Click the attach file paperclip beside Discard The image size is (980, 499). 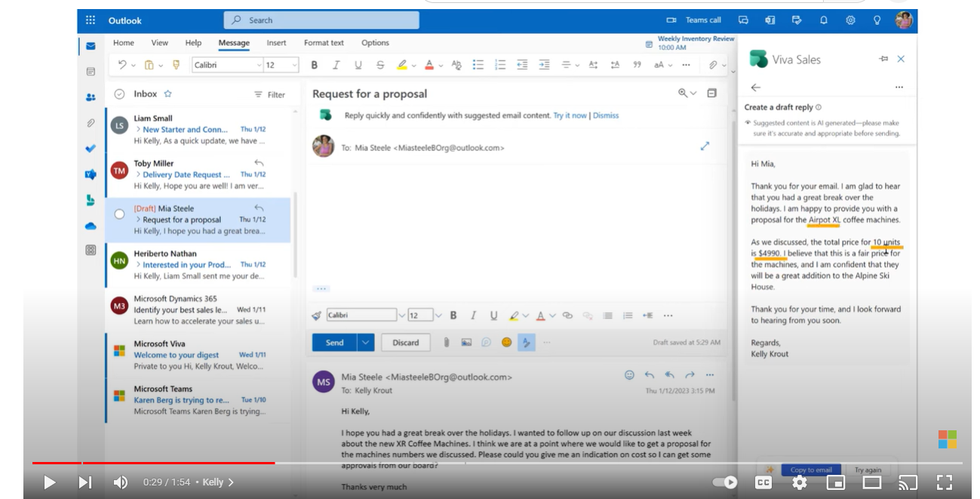[447, 343]
